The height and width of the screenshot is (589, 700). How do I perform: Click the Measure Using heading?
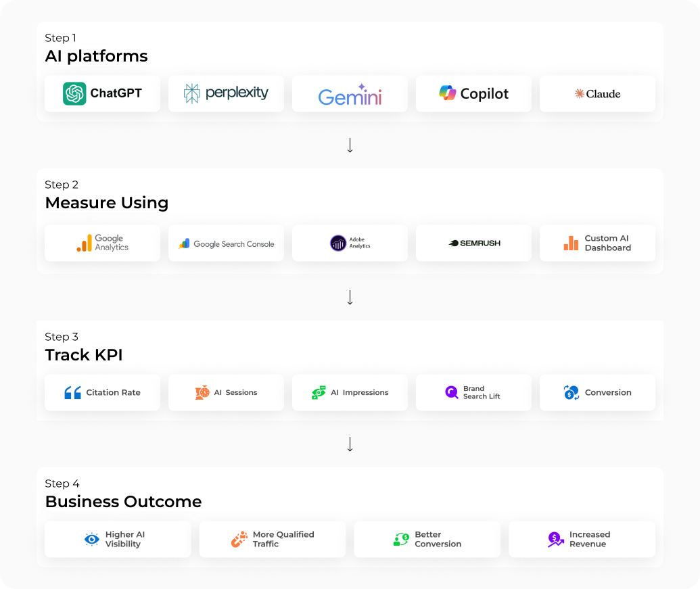point(107,203)
